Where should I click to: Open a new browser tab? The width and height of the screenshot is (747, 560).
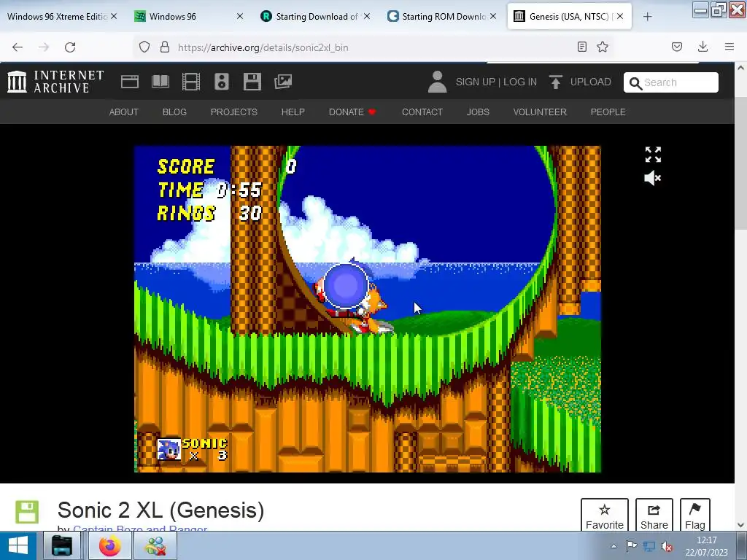[x=648, y=17]
